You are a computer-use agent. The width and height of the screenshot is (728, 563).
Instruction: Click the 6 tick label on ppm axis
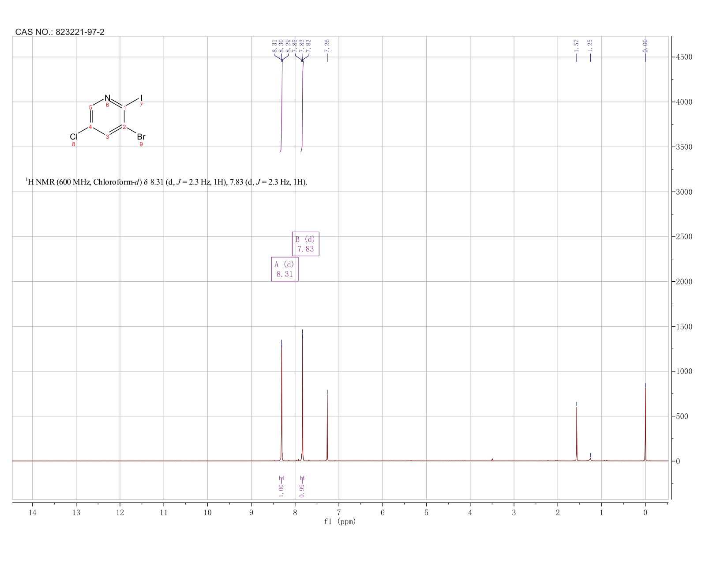click(x=383, y=513)
